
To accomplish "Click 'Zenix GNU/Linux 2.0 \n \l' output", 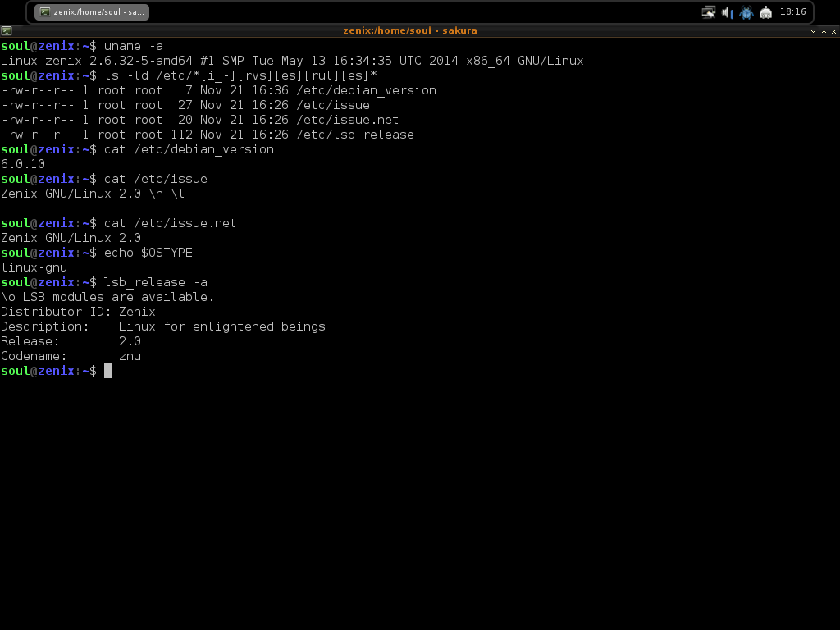I will point(93,194).
